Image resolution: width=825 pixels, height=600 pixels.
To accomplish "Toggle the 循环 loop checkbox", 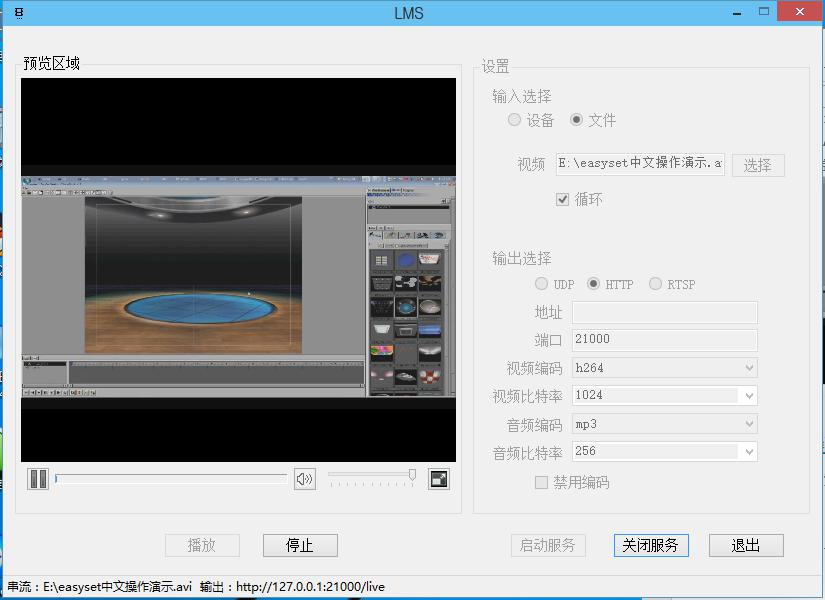I will tap(563, 199).
